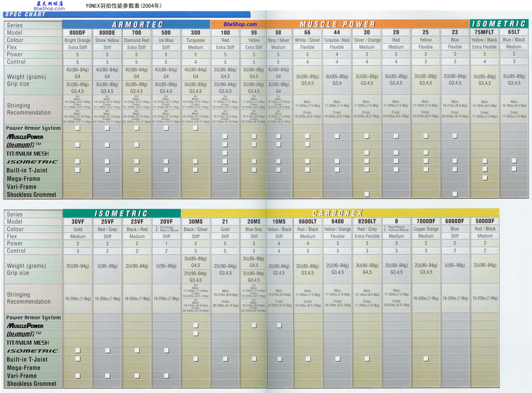Toggle the Shockless Grommet checkbox for model 23
Viewport: 532px width, 393px height.
pyautogui.click(x=455, y=194)
